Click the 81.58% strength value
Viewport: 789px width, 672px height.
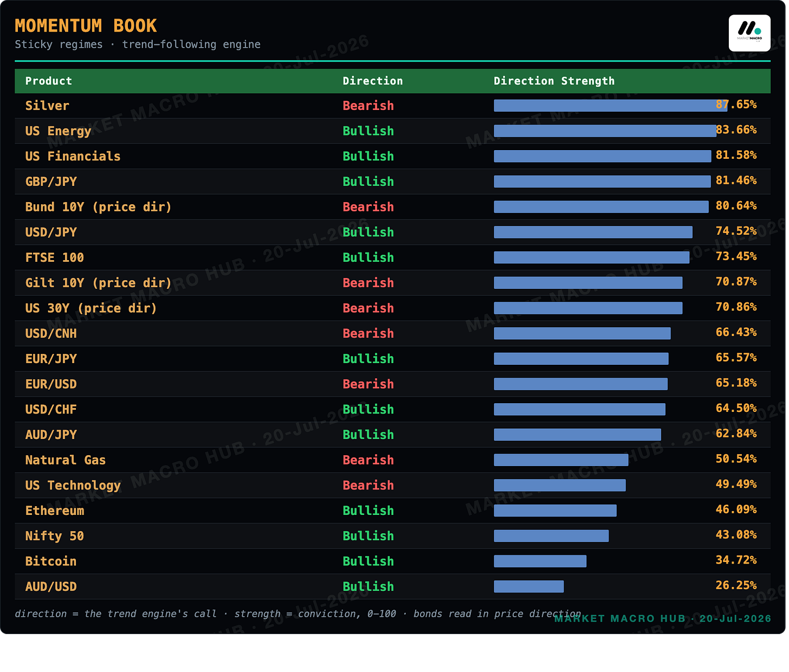coord(736,155)
